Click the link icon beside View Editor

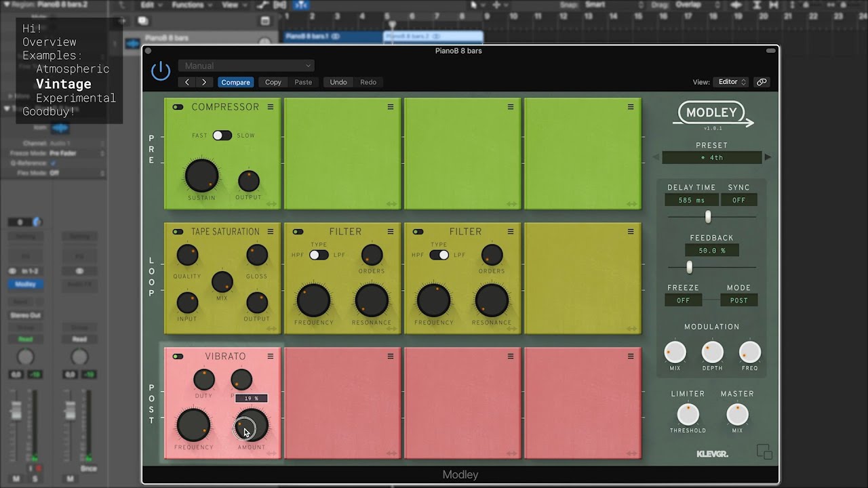pyautogui.click(x=762, y=82)
